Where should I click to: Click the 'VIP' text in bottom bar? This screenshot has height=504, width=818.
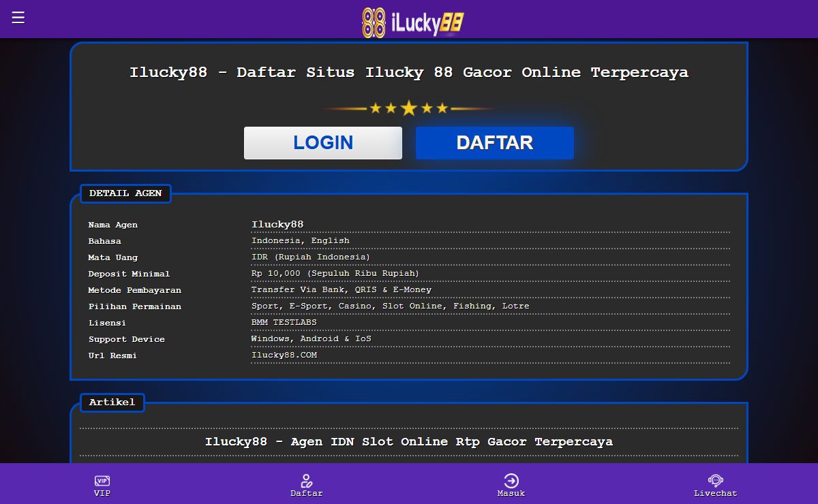[x=102, y=493]
